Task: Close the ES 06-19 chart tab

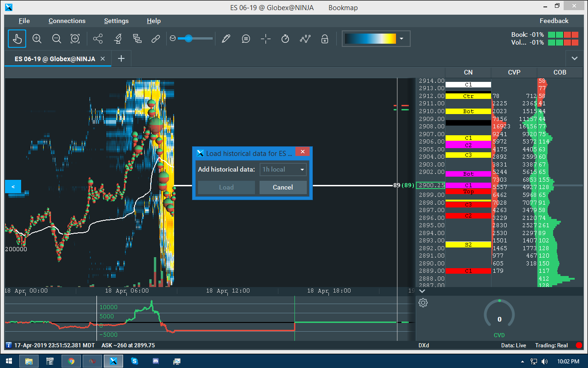Action: tap(103, 59)
